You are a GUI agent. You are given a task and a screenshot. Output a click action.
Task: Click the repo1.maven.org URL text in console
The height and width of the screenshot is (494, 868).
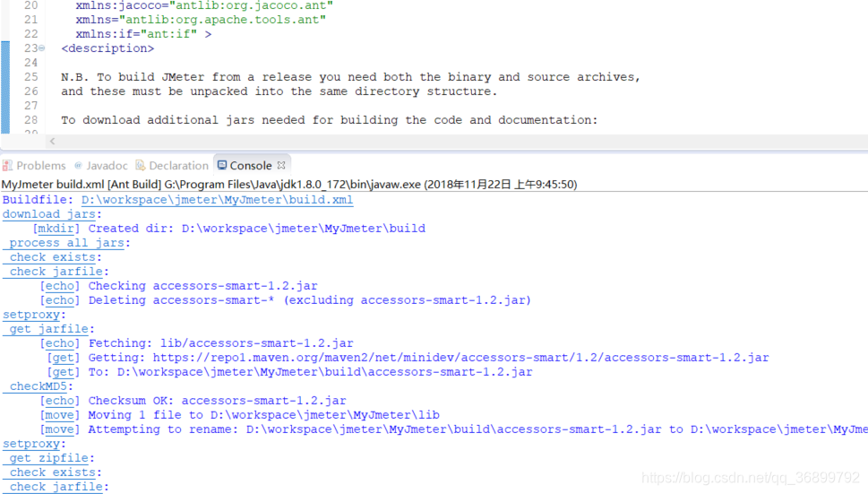point(460,359)
